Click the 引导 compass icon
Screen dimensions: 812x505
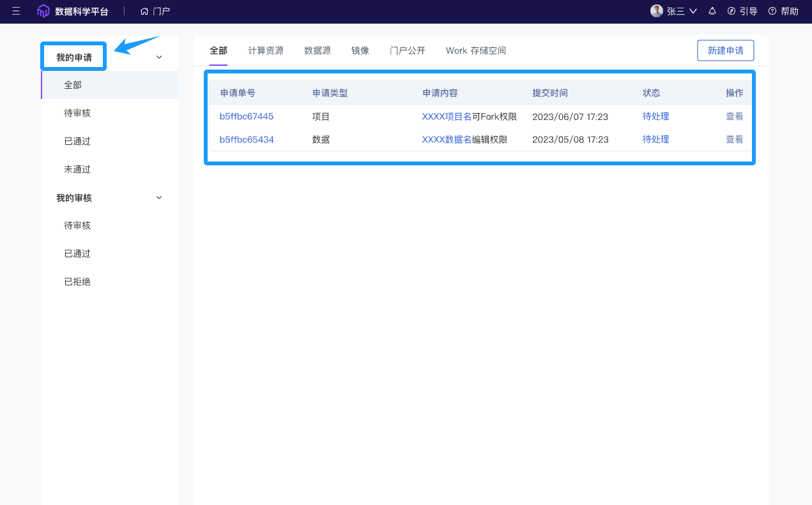[732, 11]
